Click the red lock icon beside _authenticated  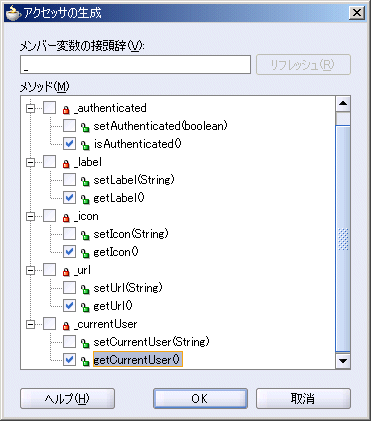66,109
